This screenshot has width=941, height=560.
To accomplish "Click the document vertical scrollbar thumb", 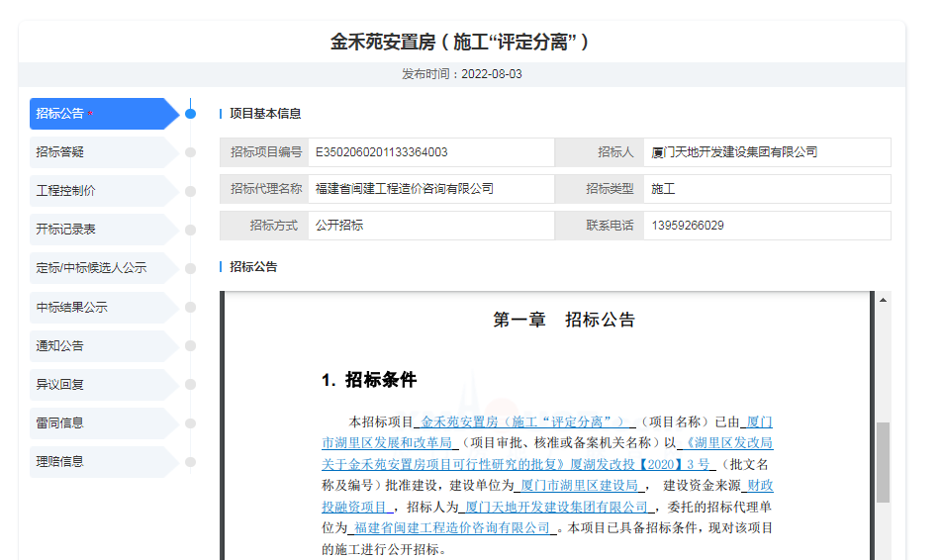I will tap(883, 461).
